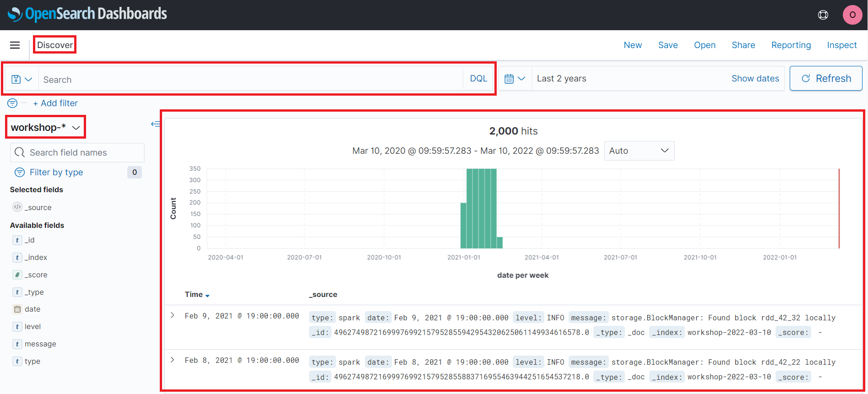
Task: Click the Last 2 years time range
Action: tap(561, 78)
